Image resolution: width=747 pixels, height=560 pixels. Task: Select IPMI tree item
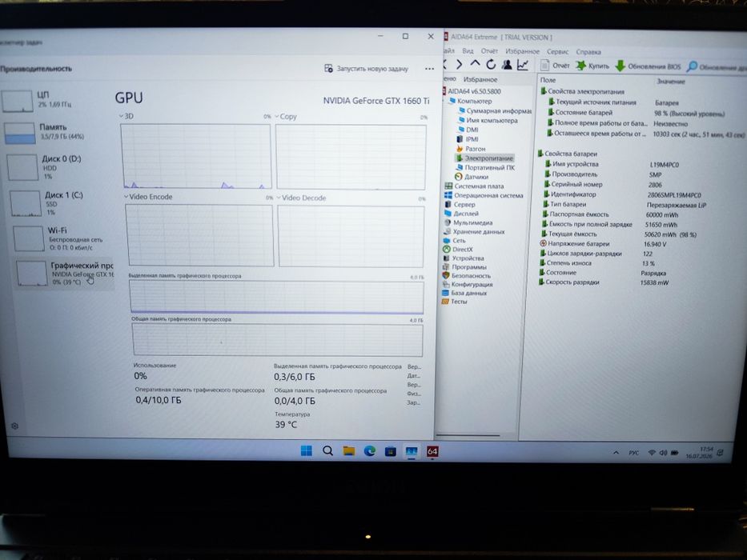(468, 139)
